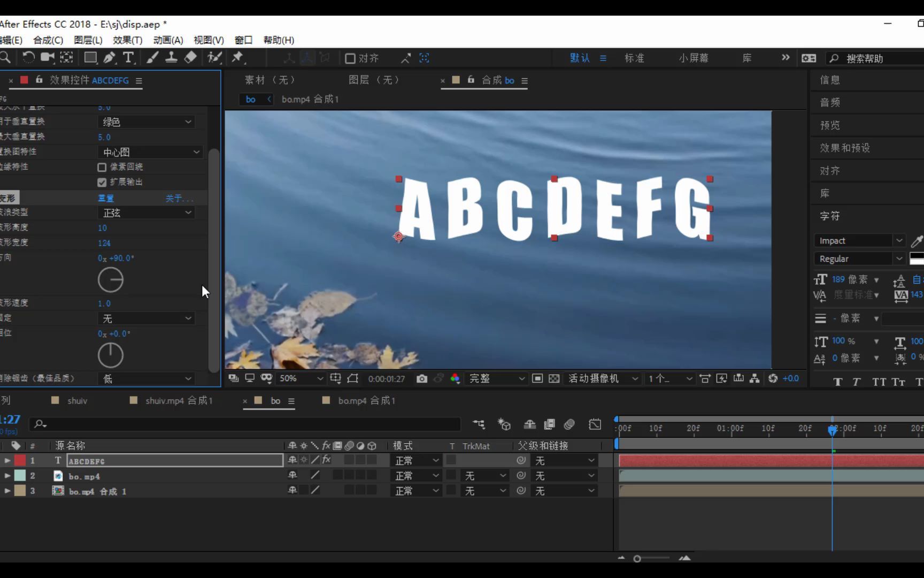Select the Camera tool in toolbar
The image size is (924, 578).
pyautogui.click(x=48, y=58)
